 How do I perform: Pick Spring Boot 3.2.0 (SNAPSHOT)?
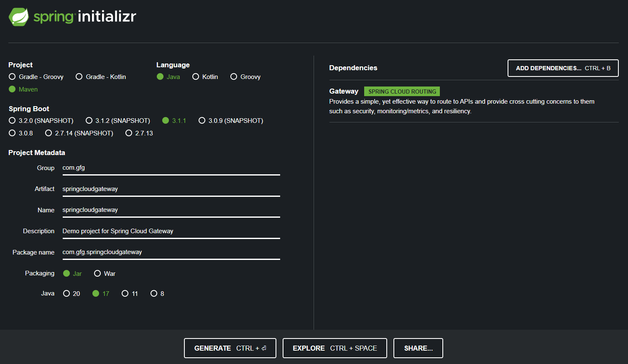pyautogui.click(x=41, y=121)
